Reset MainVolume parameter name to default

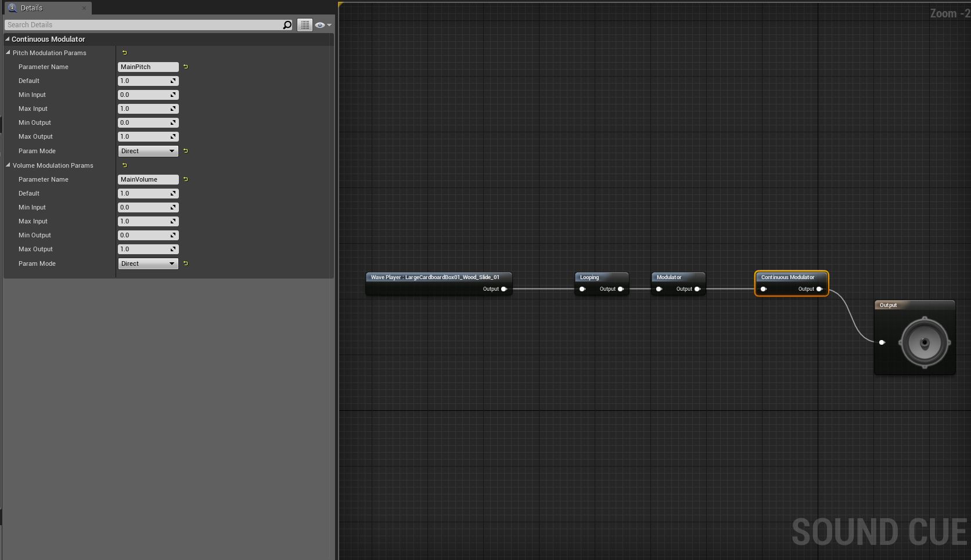[x=186, y=179]
